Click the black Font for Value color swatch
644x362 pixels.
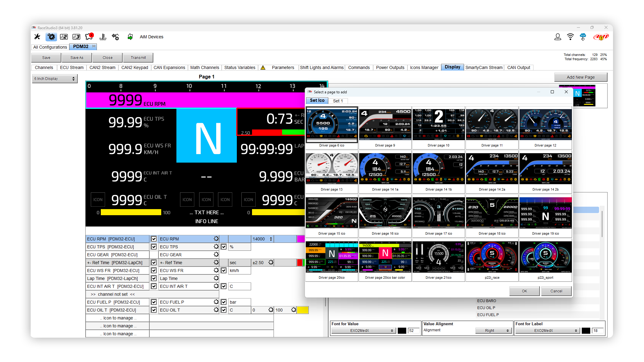pos(402,331)
